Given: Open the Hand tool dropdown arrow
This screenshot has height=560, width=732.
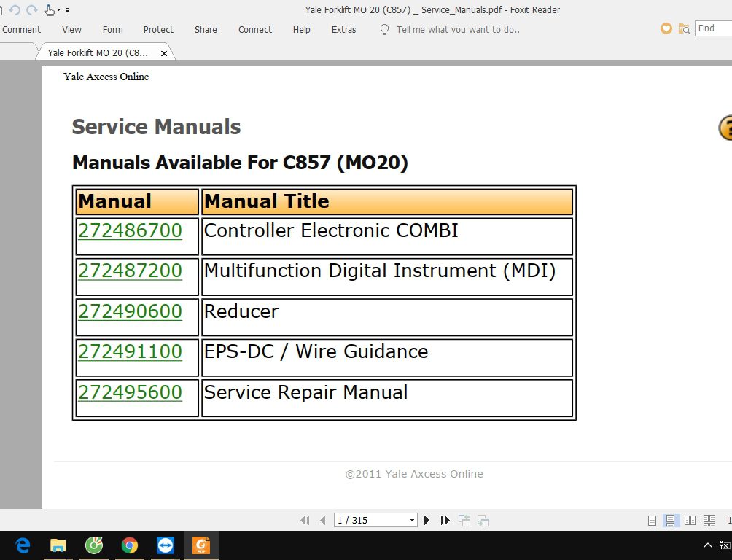Looking at the screenshot, I should 59,9.
